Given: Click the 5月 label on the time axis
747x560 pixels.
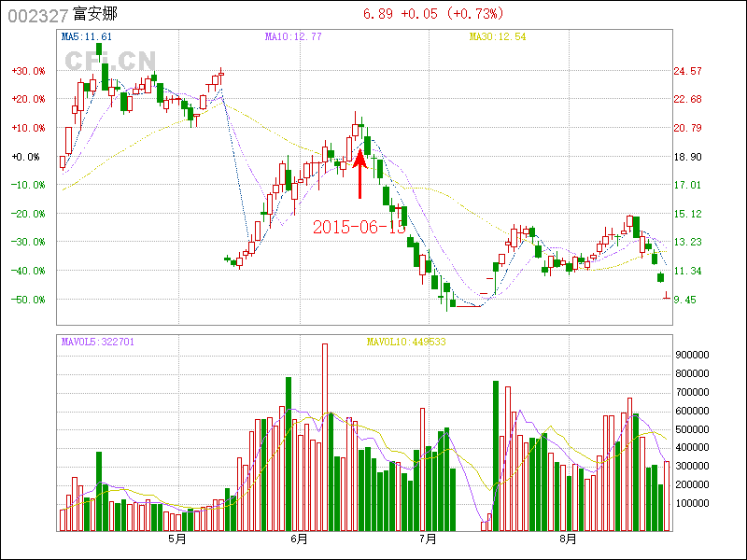Looking at the screenshot, I should [176, 539].
